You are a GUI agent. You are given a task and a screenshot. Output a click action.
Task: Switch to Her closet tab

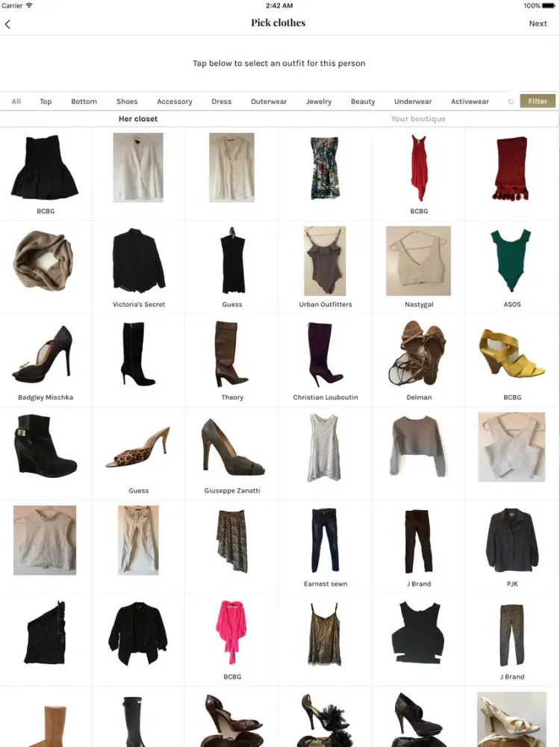pyautogui.click(x=138, y=119)
